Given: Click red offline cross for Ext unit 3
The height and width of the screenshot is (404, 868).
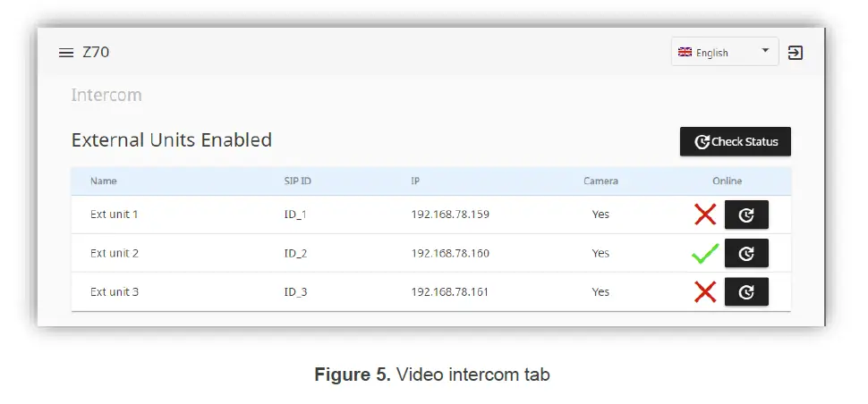Looking at the screenshot, I should click(x=705, y=291).
